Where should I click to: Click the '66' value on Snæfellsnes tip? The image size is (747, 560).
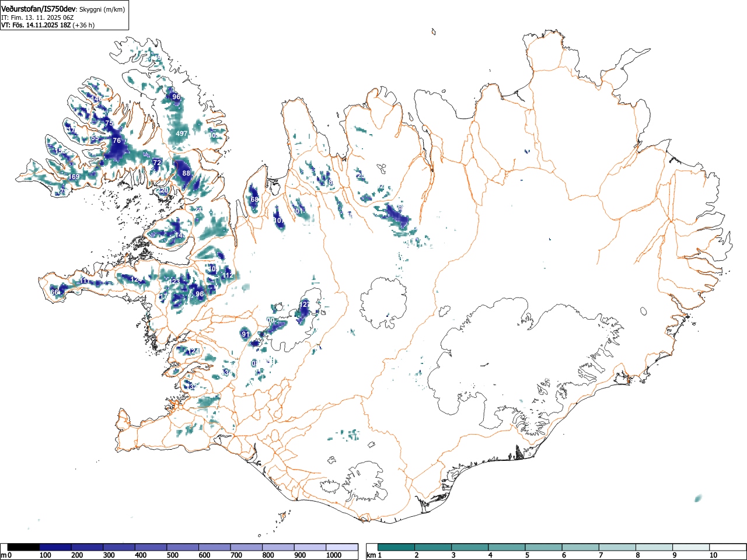(55, 292)
